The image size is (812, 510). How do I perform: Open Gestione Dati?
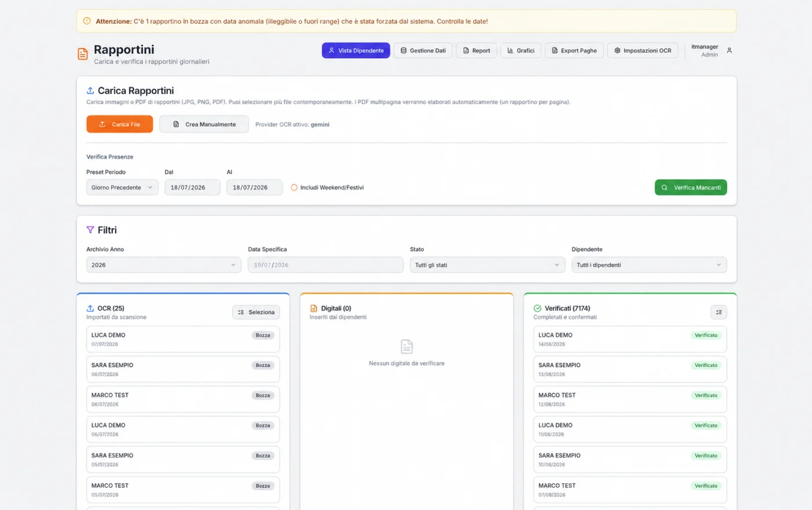tap(423, 50)
